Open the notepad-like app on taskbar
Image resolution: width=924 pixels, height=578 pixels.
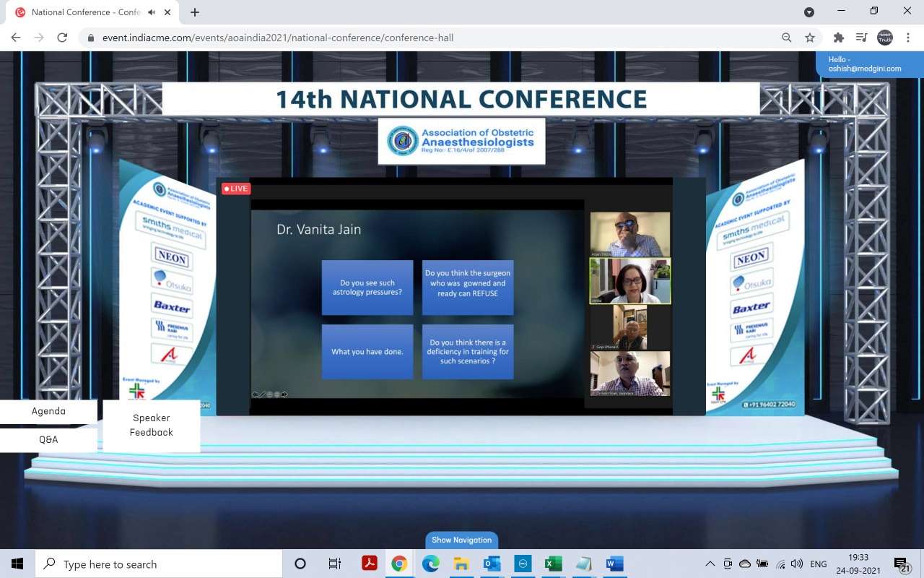coord(584,564)
